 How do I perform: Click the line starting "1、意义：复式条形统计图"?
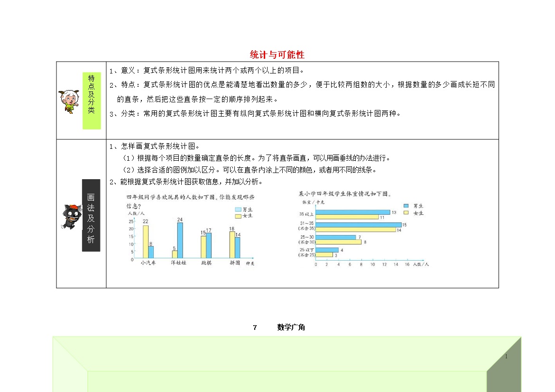(x=207, y=71)
